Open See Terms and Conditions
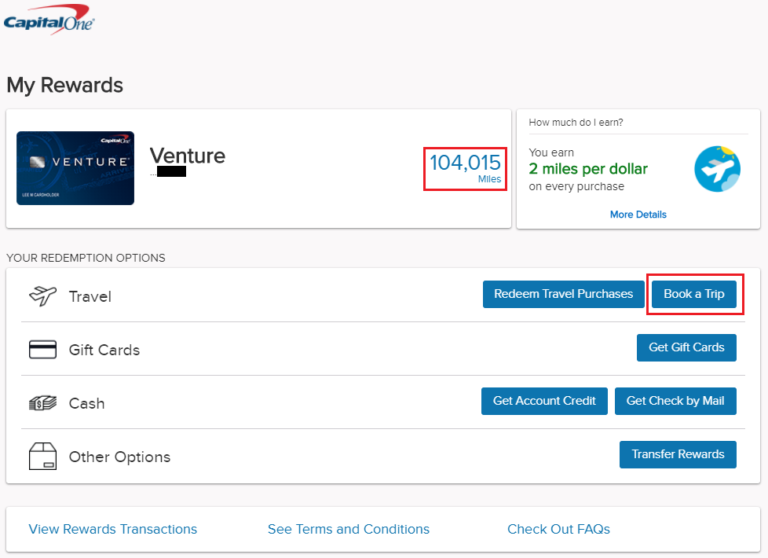768x558 pixels. click(x=348, y=529)
